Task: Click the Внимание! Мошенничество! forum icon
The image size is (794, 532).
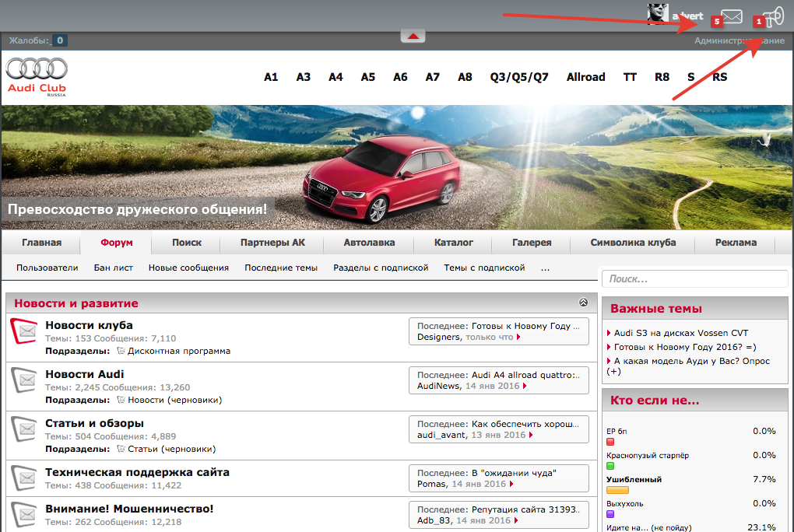Action: point(24,514)
